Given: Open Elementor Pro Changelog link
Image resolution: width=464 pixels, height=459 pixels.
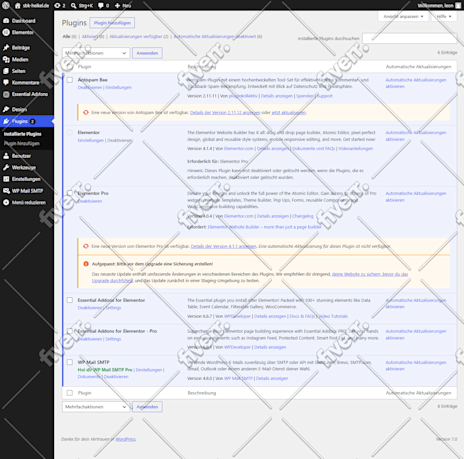Looking at the screenshot, I should [x=303, y=216].
